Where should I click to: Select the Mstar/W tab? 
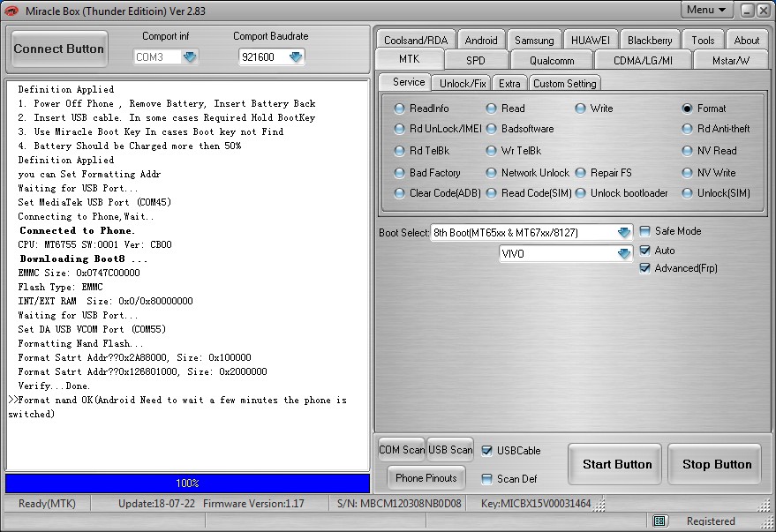tap(730, 60)
